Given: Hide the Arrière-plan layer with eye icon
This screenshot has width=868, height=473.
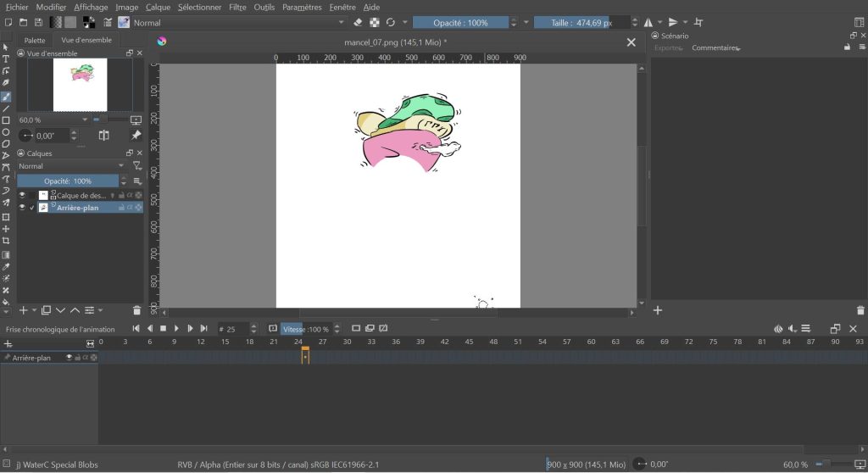Looking at the screenshot, I should tap(22, 208).
